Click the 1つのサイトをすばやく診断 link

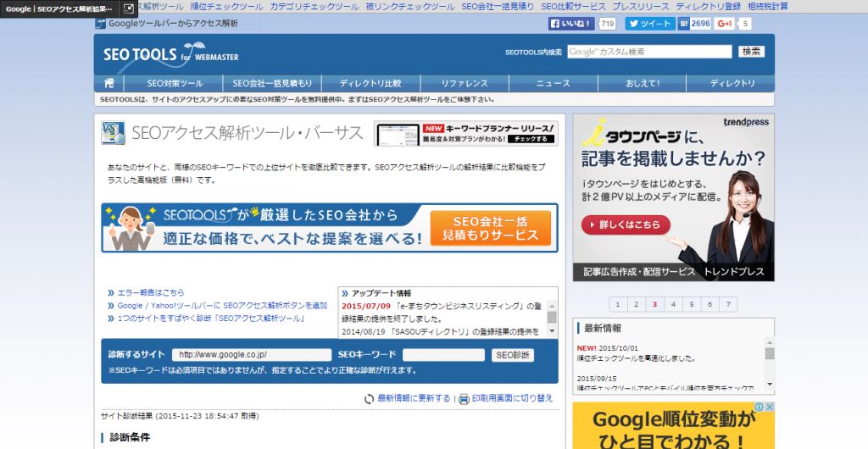tap(211, 319)
